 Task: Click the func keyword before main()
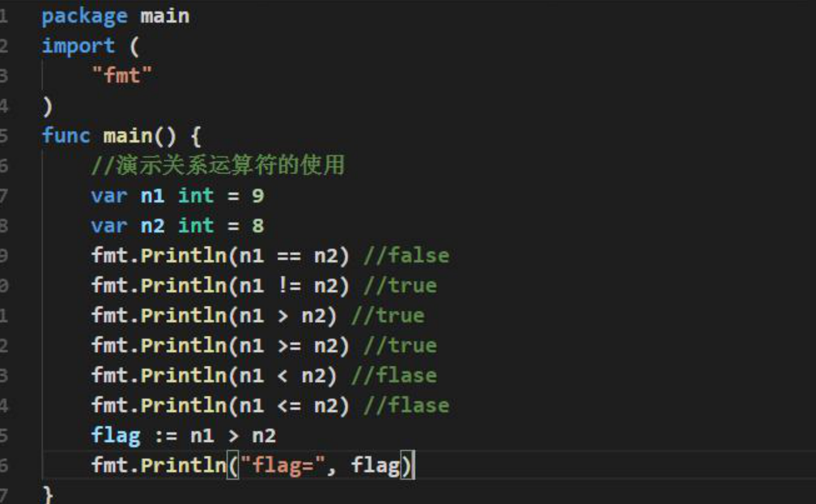(66, 136)
